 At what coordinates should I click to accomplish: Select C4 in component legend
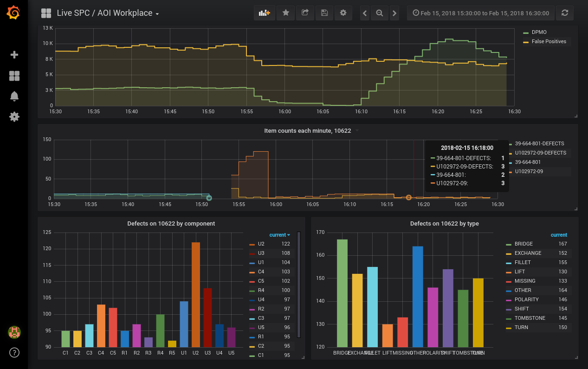pos(261,272)
